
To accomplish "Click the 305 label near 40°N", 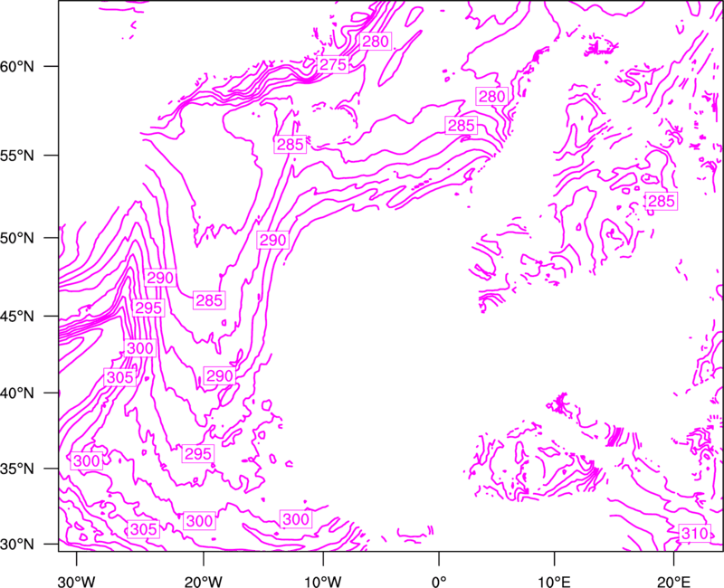I will point(119,377).
